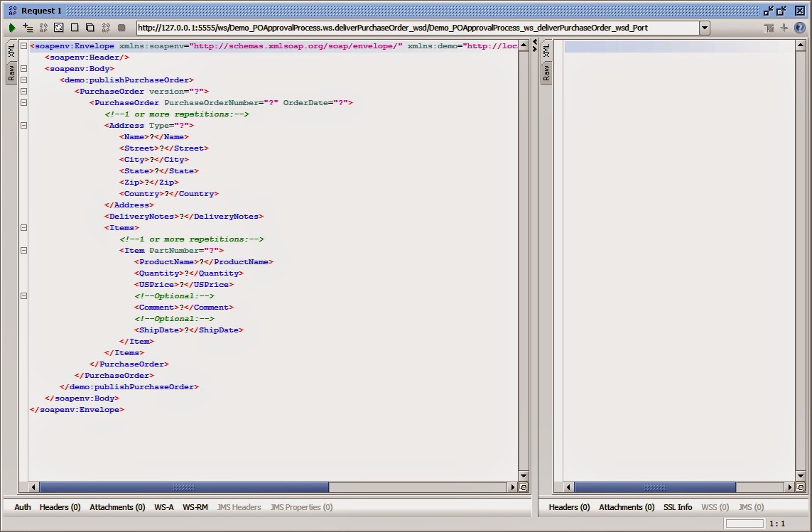
Task: Open the Auth panel for the request
Action: tap(22, 507)
